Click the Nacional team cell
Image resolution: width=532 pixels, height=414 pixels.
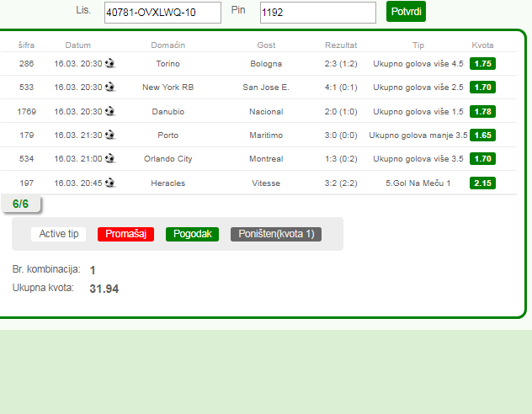[266, 112]
